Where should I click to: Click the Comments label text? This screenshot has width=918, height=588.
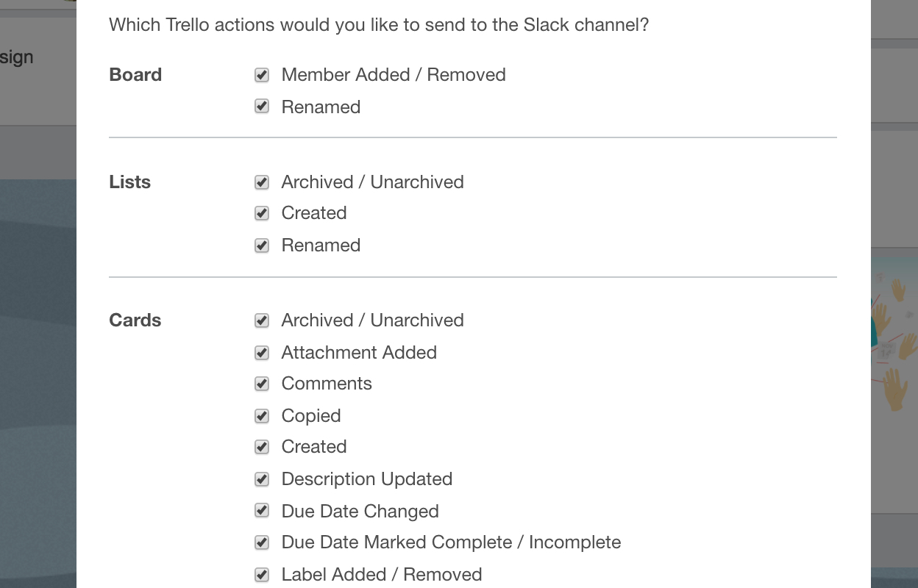[327, 384]
